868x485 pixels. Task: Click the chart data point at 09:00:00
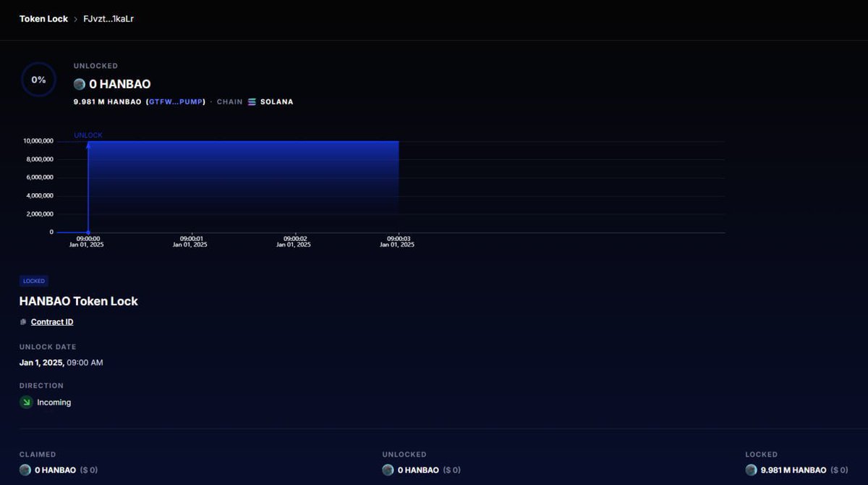(x=88, y=232)
